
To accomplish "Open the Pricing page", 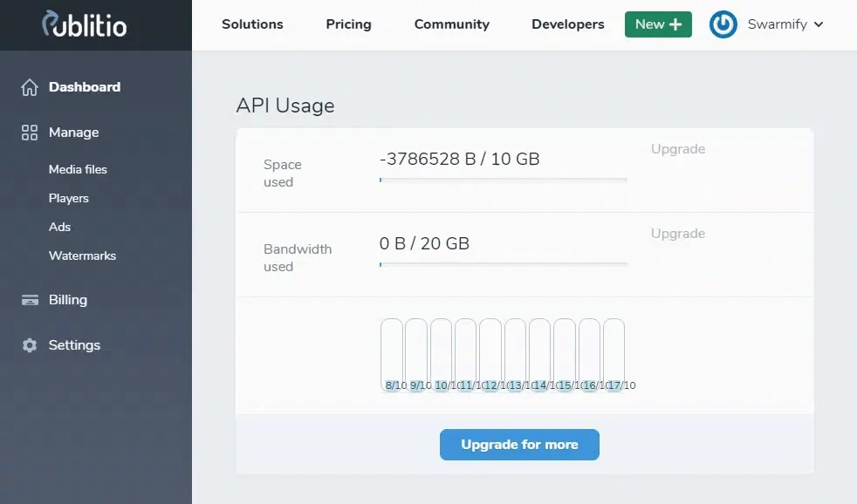I will coord(348,24).
